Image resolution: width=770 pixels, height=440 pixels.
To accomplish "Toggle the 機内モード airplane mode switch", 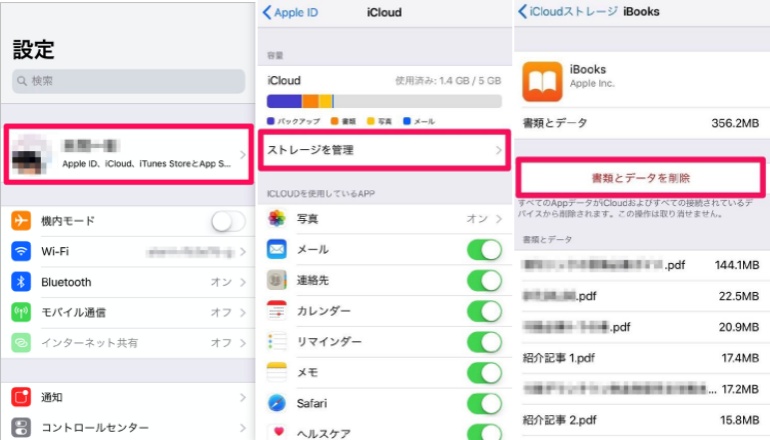I will pyautogui.click(x=228, y=221).
